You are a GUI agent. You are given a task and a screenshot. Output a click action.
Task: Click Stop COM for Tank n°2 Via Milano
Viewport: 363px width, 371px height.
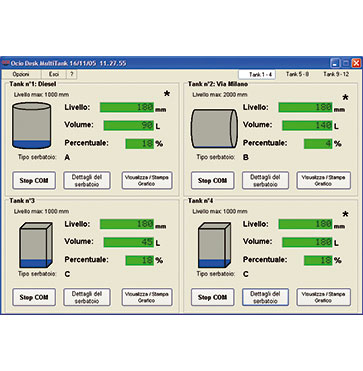(x=212, y=181)
